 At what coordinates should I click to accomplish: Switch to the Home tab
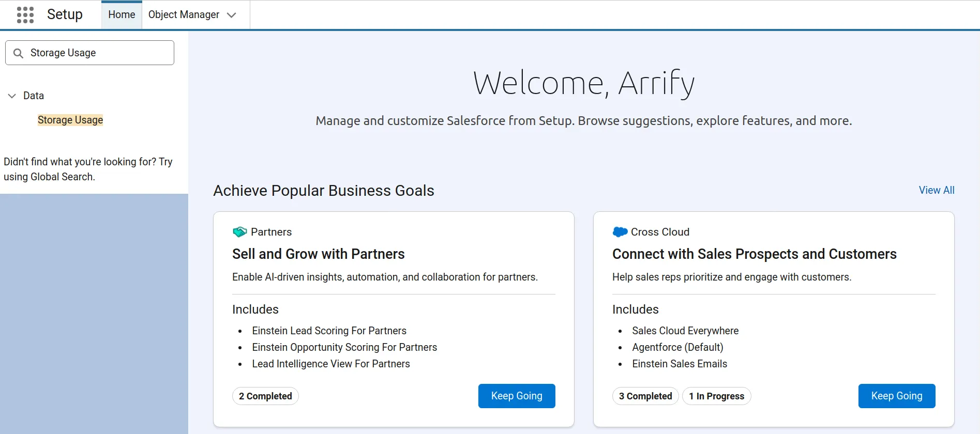coord(122,15)
